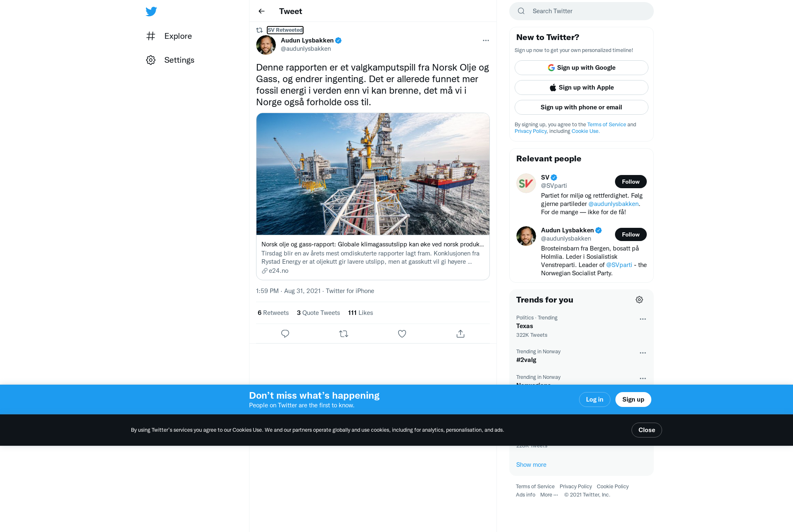Open the tweet's three-dot more menu
Viewport: 793px width, 532px height.
[486, 40]
